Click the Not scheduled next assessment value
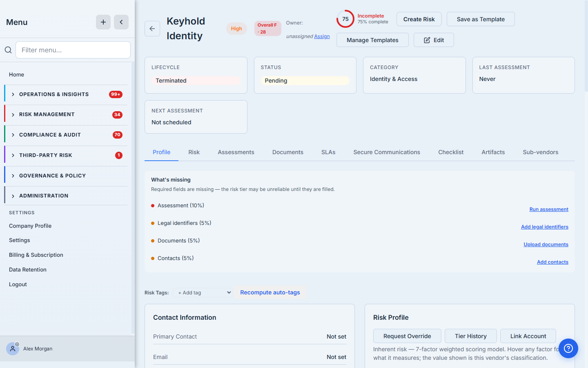Screen dimensions: 588x368 (171, 122)
